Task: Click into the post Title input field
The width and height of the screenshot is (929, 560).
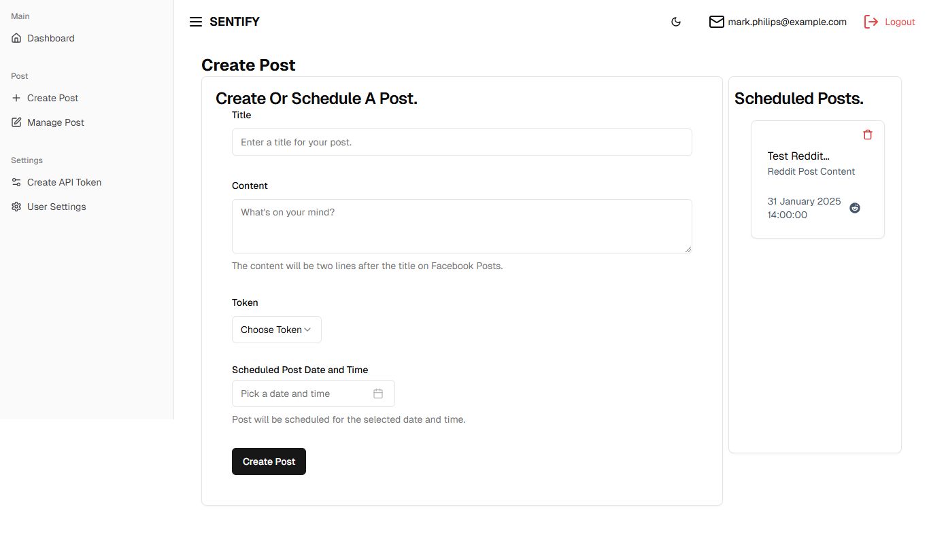Action: (462, 142)
